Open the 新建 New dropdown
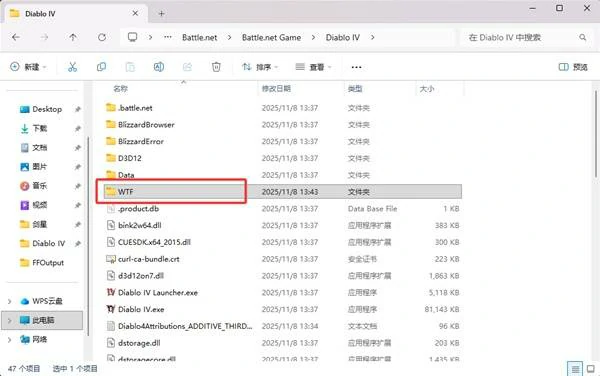 coord(28,67)
